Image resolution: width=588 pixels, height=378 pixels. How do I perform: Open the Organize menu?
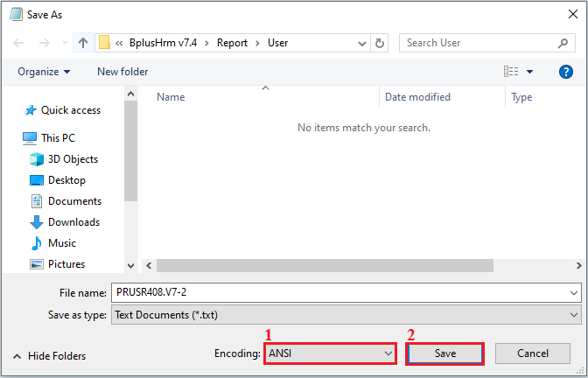pyautogui.click(x=44, y=72)
